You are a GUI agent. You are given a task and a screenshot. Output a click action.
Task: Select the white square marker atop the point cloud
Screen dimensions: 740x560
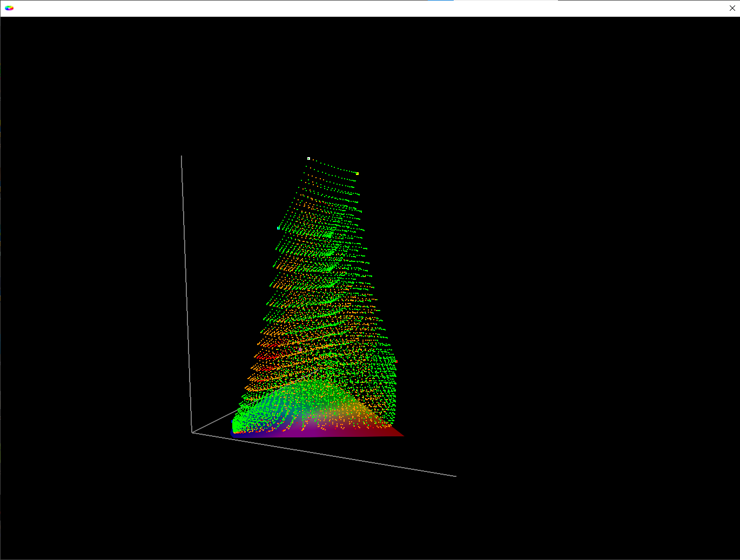coord(308,158)
